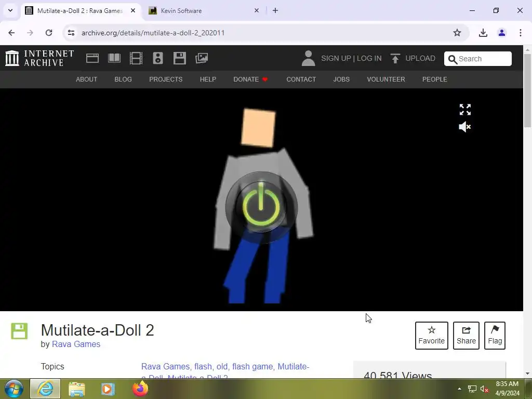Viewport: 532px width, 399px height.
Task: Click the Internet Archive logo
Action: point(39,58)
